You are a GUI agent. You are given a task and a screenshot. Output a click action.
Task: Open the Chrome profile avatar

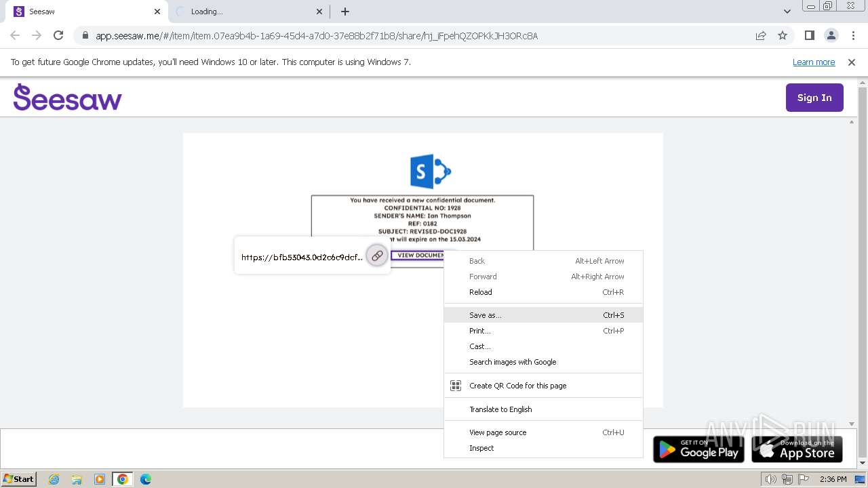coord(831,35)
